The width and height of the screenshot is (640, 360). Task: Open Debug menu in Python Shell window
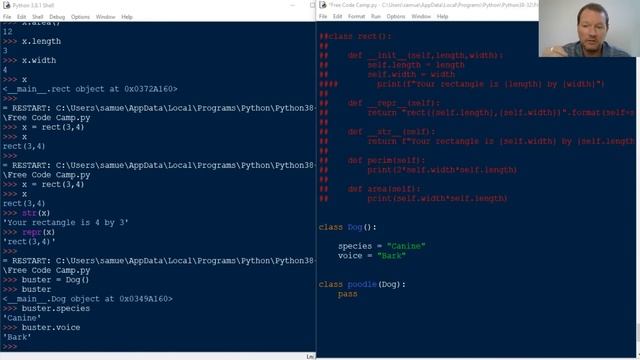(57, 17)
